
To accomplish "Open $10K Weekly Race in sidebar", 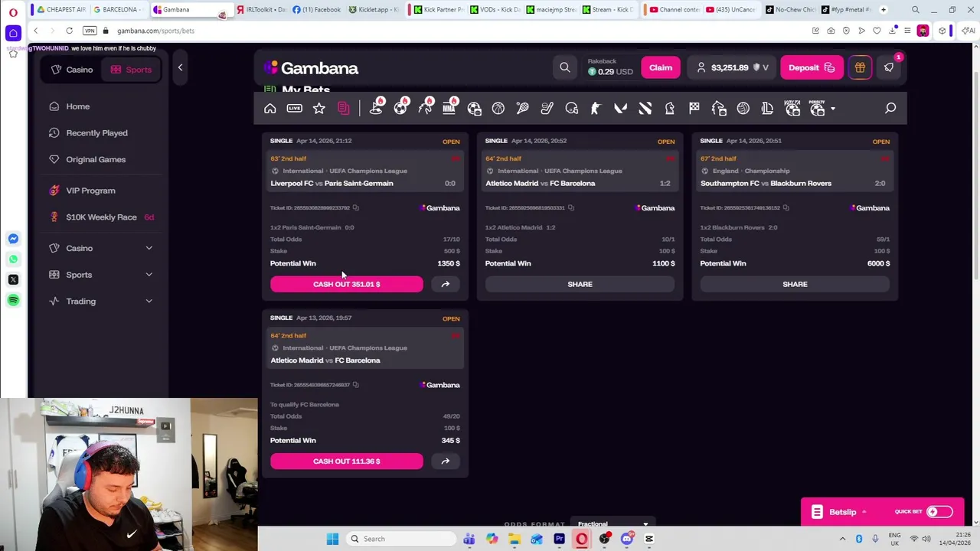I will 101,217.
